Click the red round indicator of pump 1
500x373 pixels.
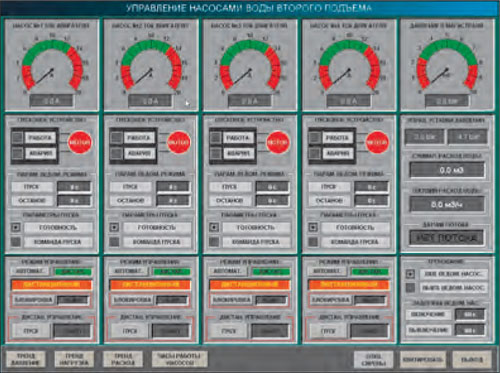(80, 142)
